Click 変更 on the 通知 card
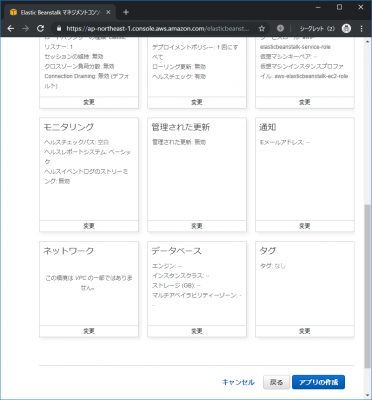This screenshot has width=372, height=400. pyautogui.click(x=305, y=226)
